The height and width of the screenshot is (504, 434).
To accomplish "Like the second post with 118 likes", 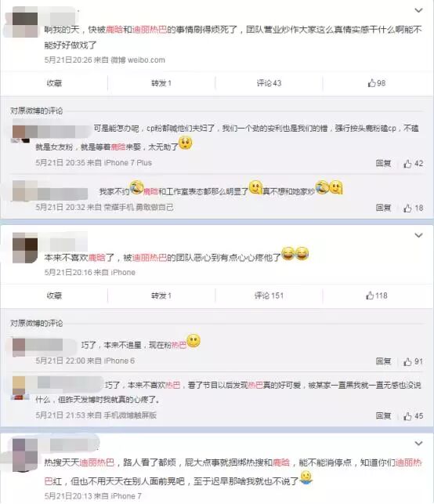I will (x=377, y=296).
